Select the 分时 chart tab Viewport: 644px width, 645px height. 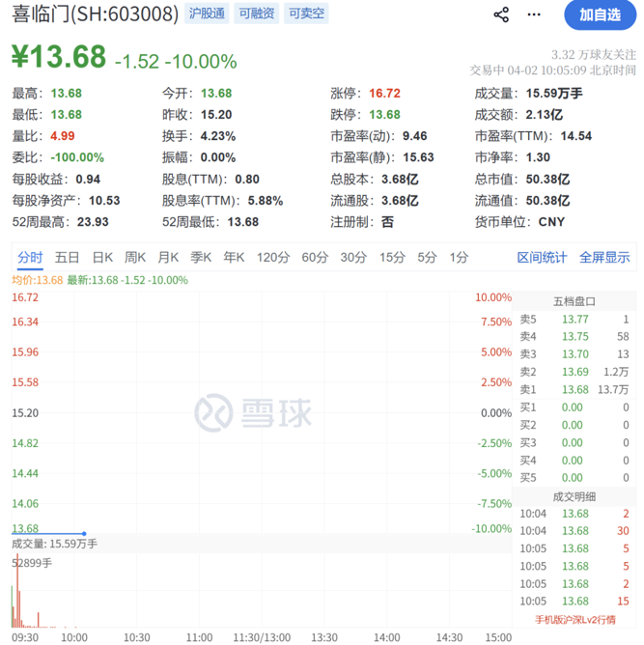pos(30,257)
